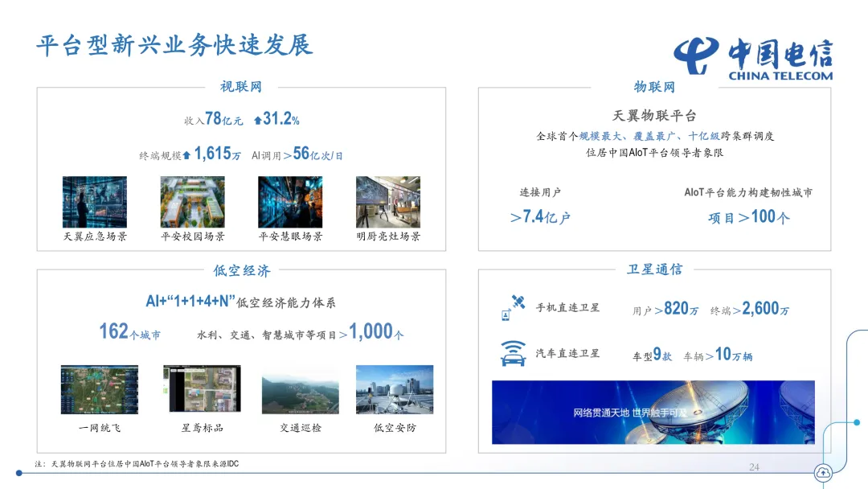Open the 天翼应急场景 thumbnail
The width and height of the screenshot is (868, 489).
[95, 202]
